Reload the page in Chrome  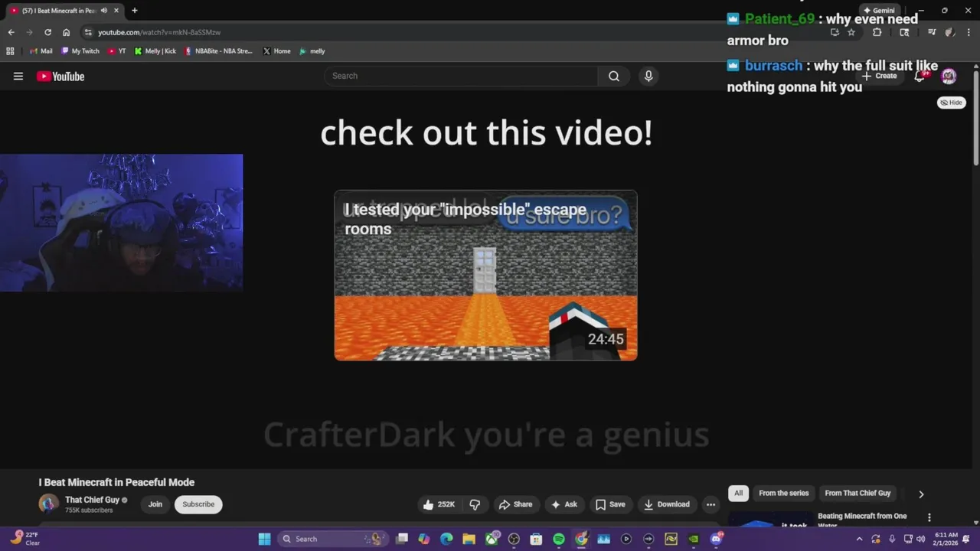tap(47, 32)
